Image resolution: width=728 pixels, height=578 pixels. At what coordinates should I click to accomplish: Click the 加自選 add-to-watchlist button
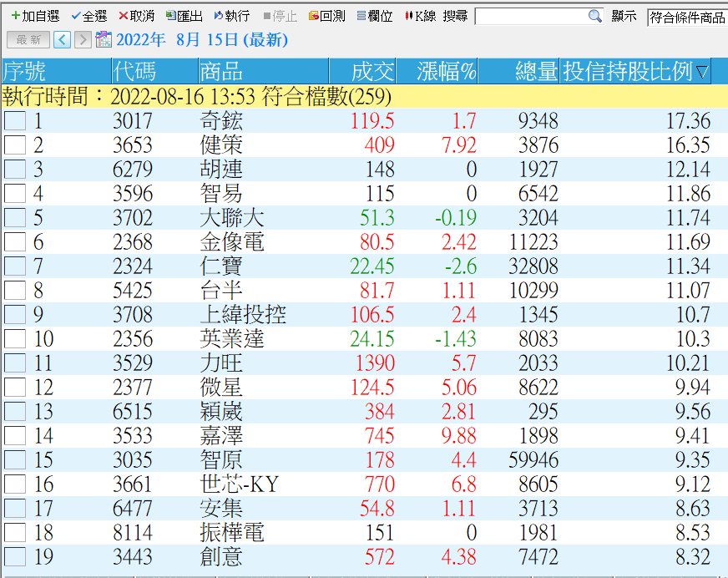(x=35, y=16)
